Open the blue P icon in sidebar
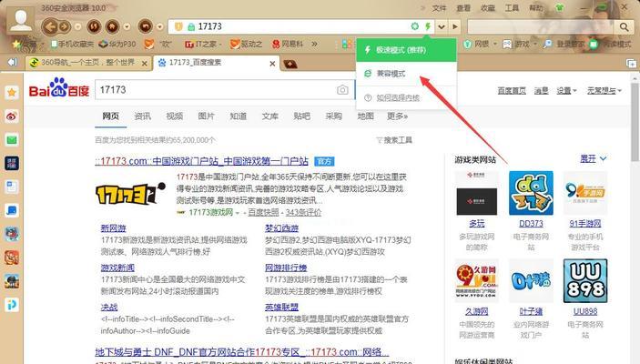Screen dimensions: 640x364 (x=12, y=305)
